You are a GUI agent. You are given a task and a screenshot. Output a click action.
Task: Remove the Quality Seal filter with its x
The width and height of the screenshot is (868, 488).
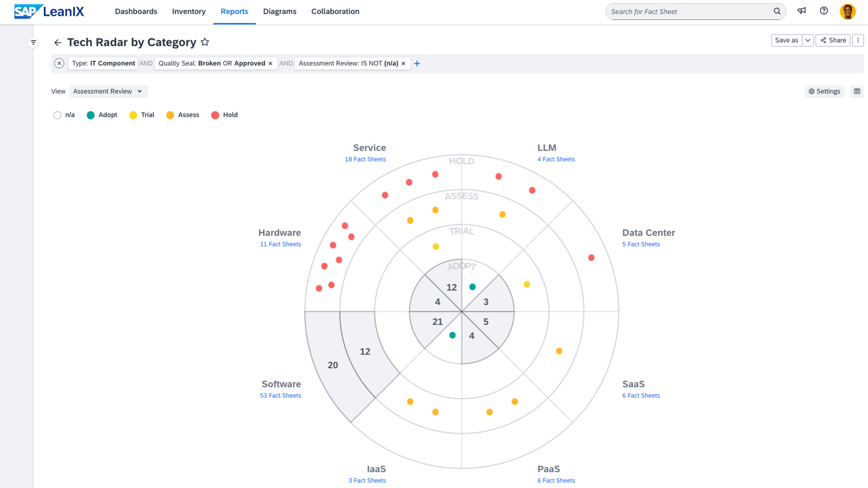[270, 63]
